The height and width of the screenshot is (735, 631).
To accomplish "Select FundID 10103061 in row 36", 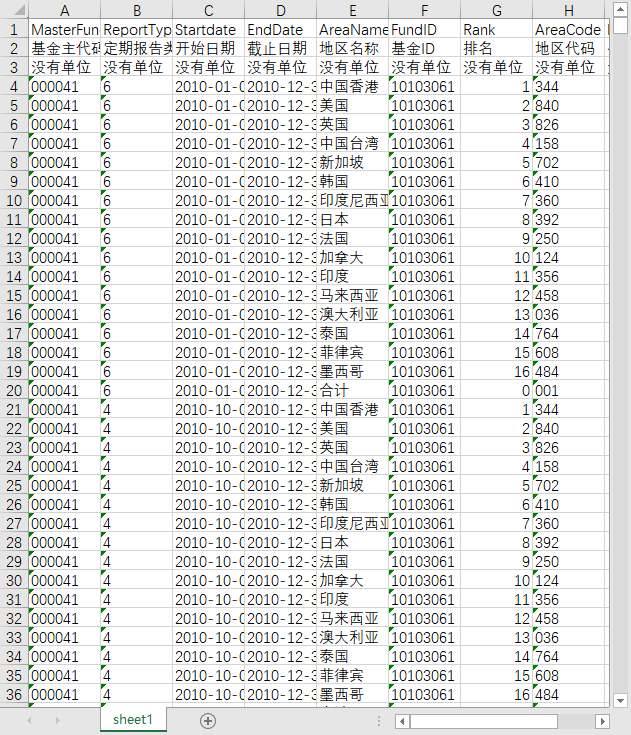I will point(425,694).
